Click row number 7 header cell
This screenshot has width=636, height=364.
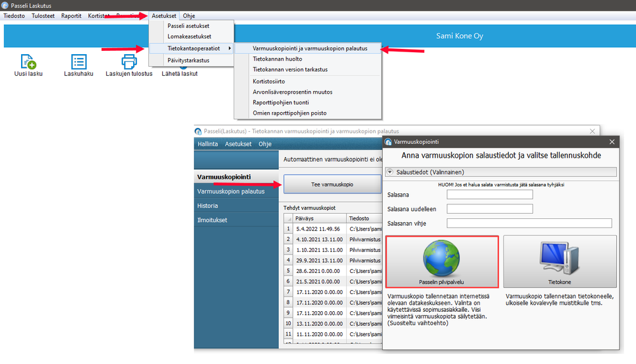pyautogui.click(x=288, y=292)
